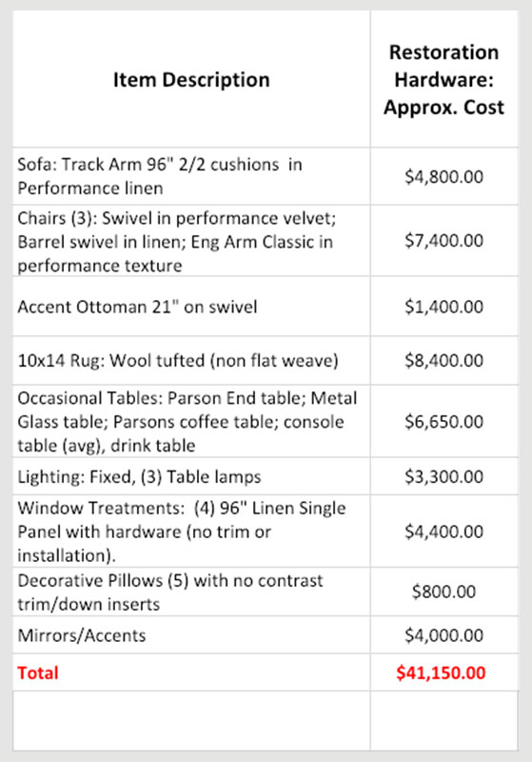
Task: Select the $4,800.00 sofa cost cell
Action: pyautogui.click(x=444, y=176)
